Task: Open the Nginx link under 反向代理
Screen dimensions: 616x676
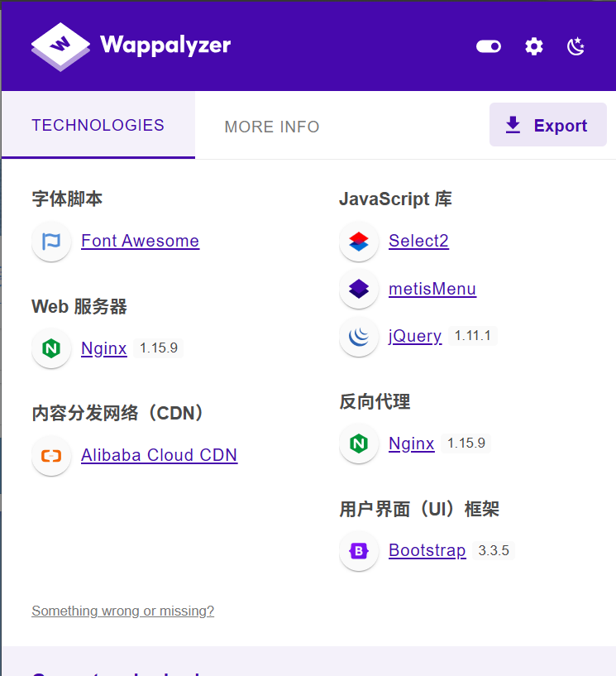Action: (412, 443)
